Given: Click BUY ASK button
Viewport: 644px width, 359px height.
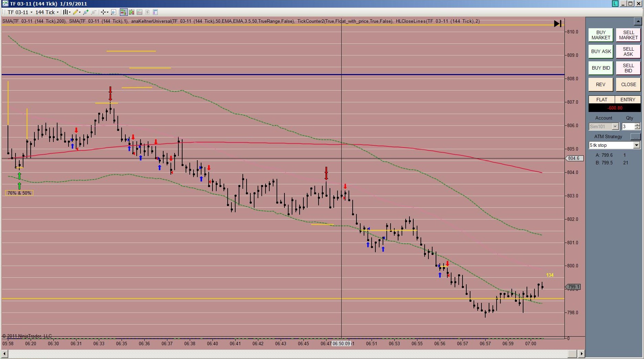Looking at the screenshot, I should tap(601, 51).
